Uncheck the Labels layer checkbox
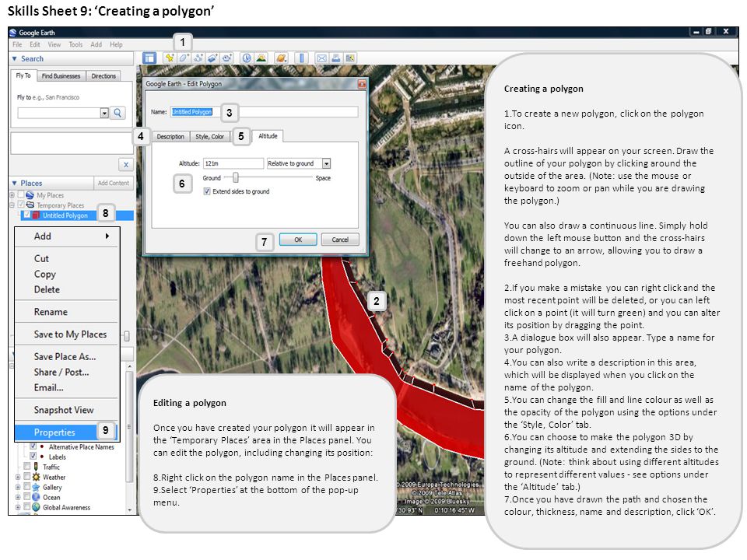Viewport: 747px width, 560px height. (33, 457)
